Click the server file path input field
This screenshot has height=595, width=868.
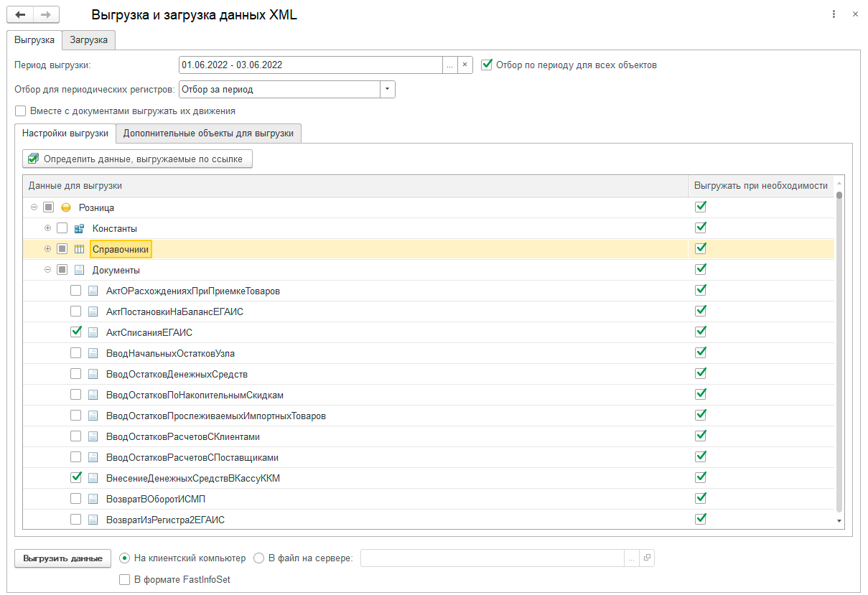click(493, 558)
